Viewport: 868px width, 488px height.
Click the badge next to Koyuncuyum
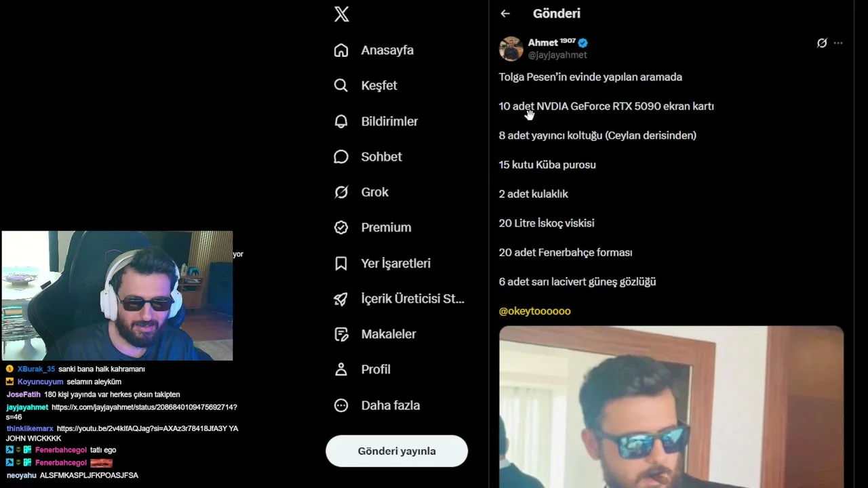click(9, 382)
